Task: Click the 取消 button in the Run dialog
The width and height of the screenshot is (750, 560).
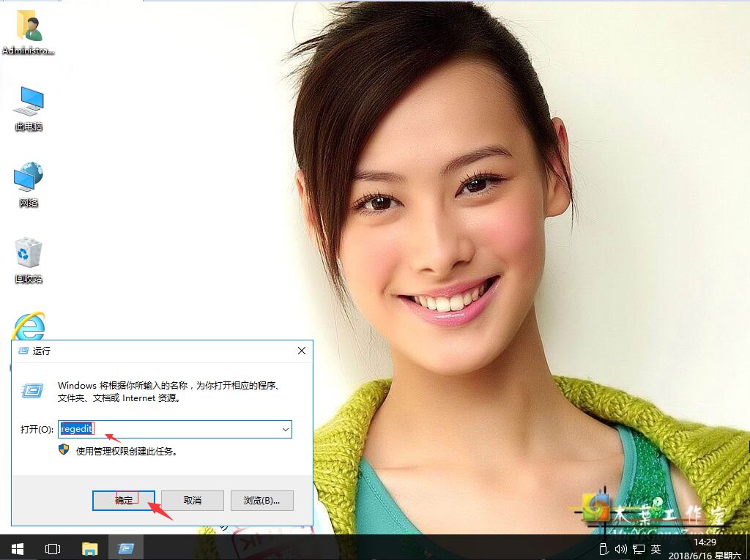Action: click(x=192, y=500)
